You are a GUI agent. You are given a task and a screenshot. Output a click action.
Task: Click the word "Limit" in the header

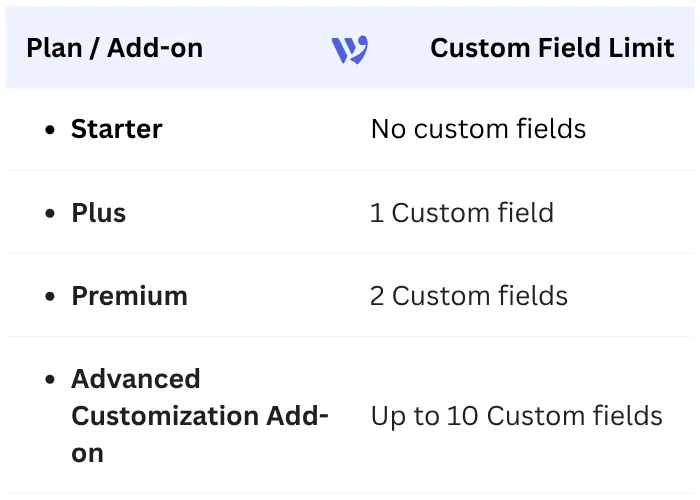[x=642, y=48]
